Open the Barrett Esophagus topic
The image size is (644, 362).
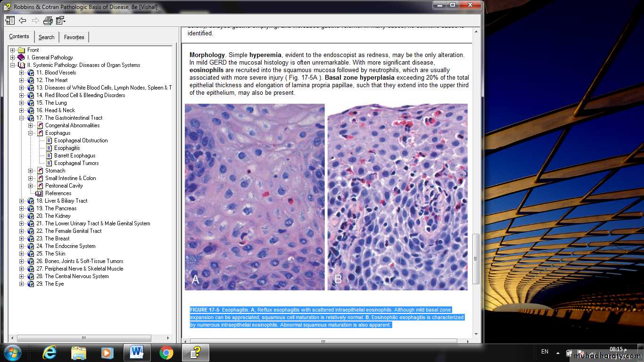click(74, 156)
